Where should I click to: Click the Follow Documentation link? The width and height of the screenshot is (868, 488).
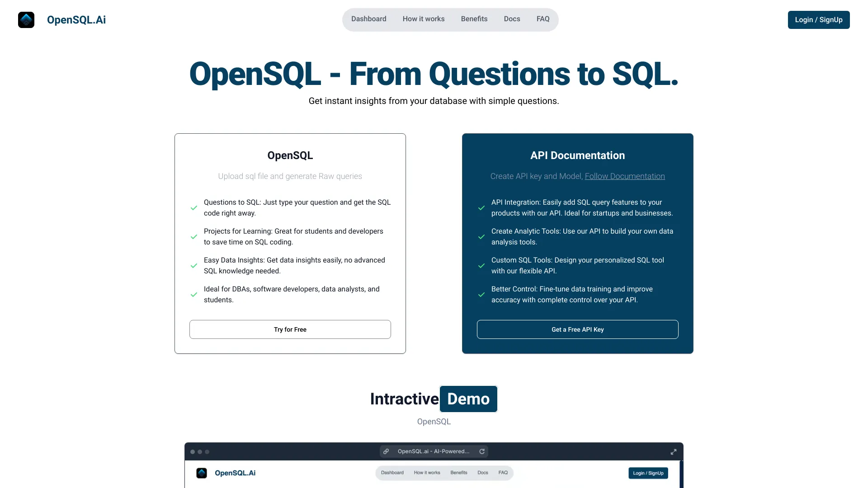(x=625, y=176)
